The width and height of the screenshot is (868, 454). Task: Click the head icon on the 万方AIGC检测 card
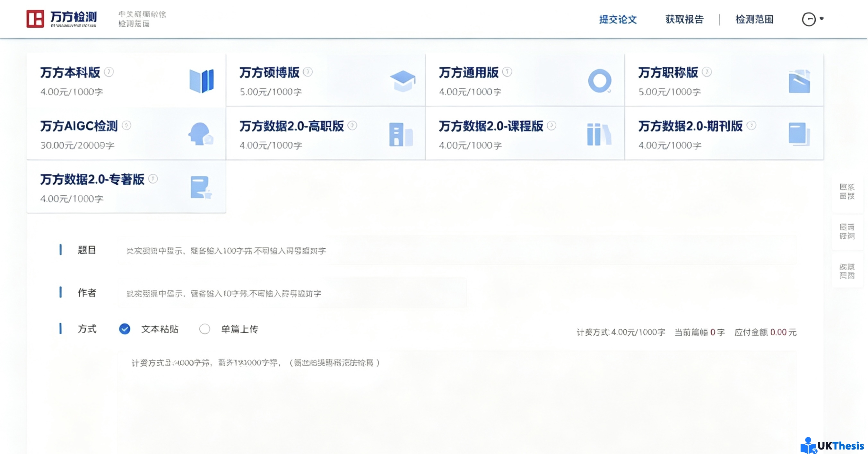click(x=201, y=134)
